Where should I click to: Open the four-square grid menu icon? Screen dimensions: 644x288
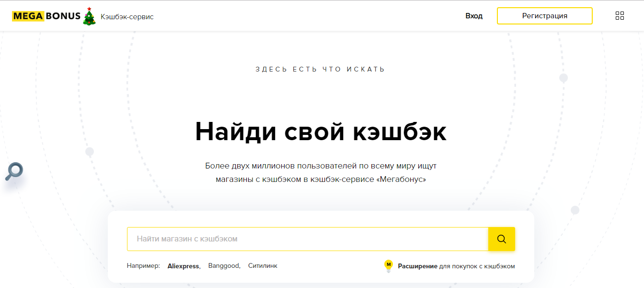pyautogui.click(x=620, y=16)
